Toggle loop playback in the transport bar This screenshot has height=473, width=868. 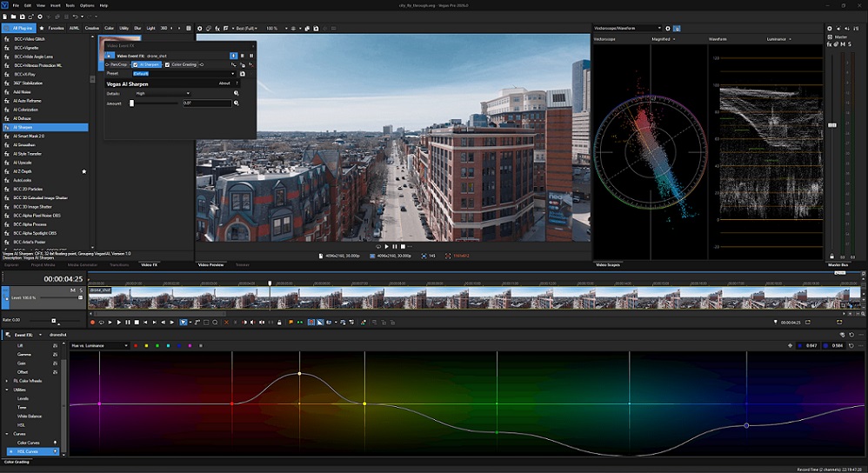click(101, 322)
